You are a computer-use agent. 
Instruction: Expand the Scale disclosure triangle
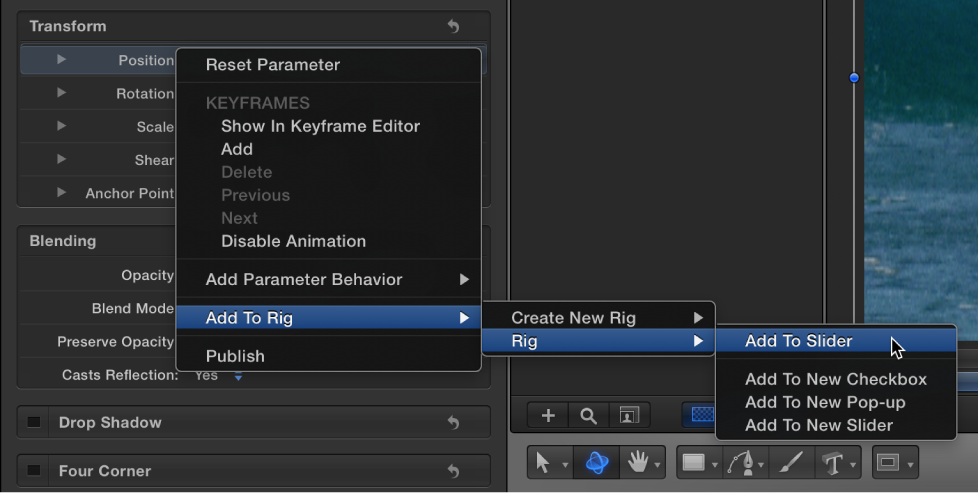click(x=61, y=126)
